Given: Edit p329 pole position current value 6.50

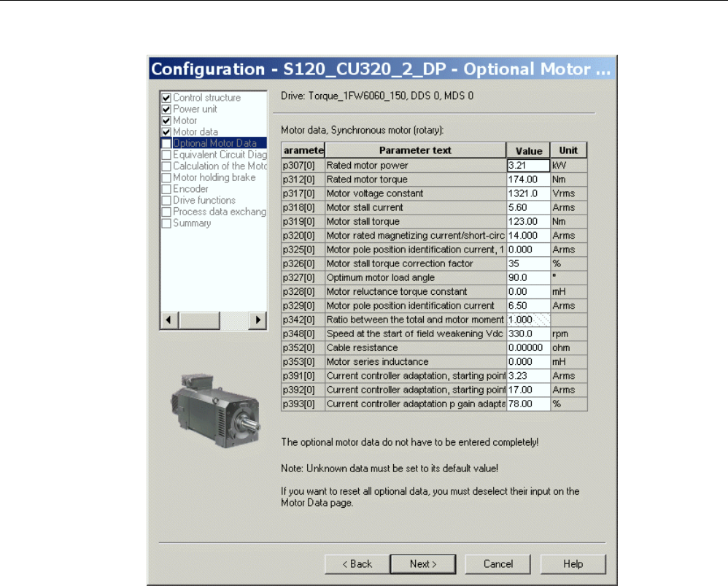Looking at the screenshot, I should [528, 306].
